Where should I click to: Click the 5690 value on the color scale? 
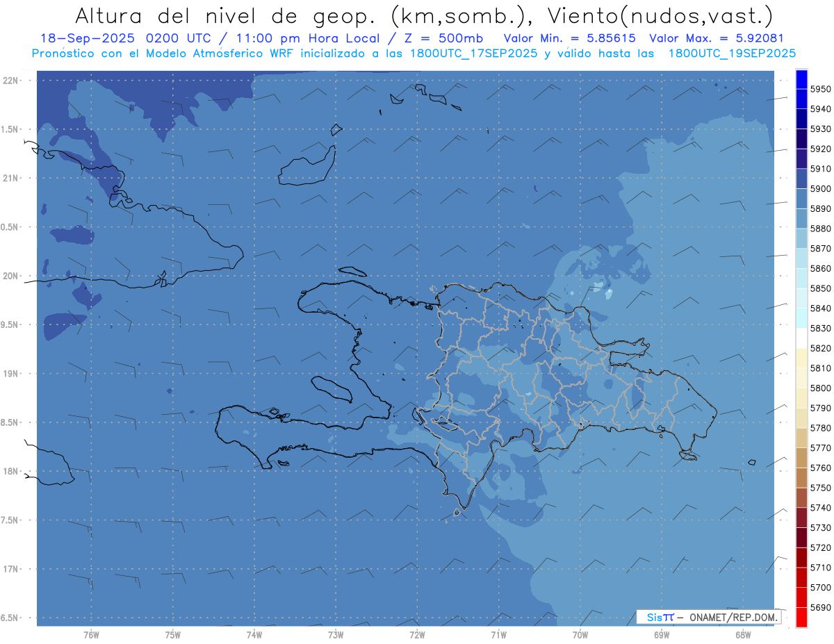[x=820, y=607]
